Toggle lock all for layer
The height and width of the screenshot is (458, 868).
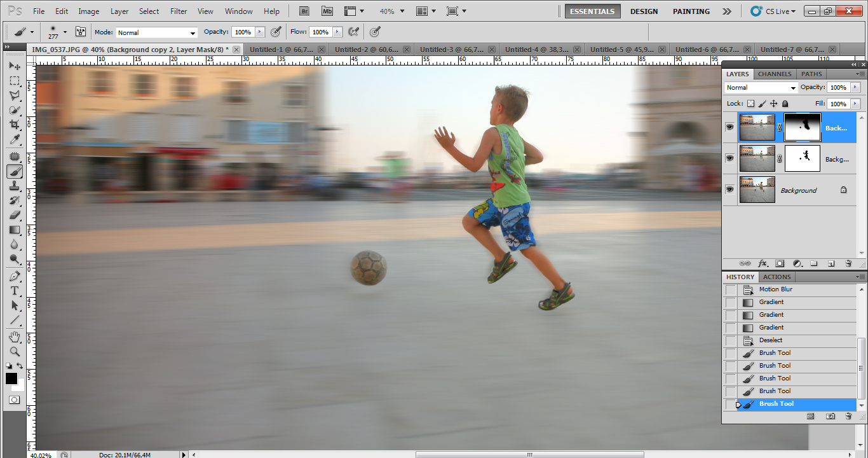click(x=785, y=104)
